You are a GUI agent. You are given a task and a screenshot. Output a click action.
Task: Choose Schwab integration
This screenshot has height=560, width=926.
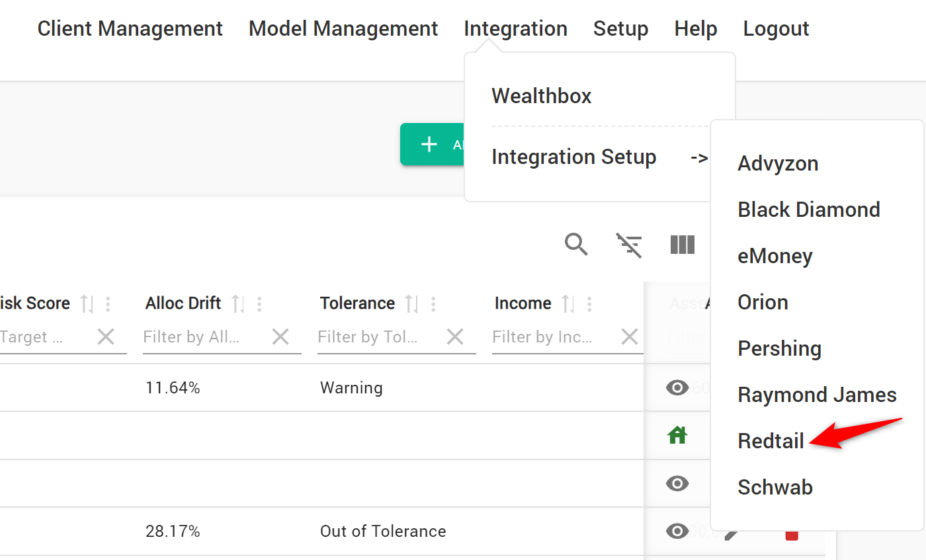tap(775, 487)
